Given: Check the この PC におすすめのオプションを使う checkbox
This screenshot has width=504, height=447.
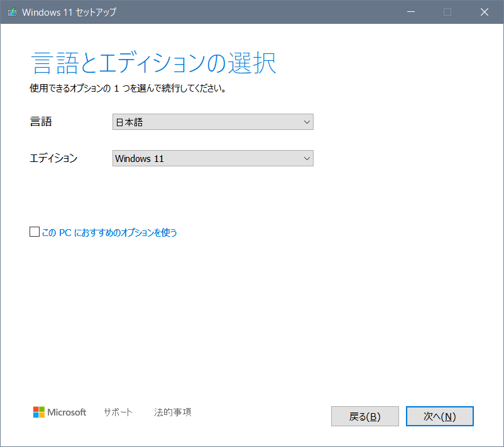Looking at the screenshot, I should click(35, 232).
